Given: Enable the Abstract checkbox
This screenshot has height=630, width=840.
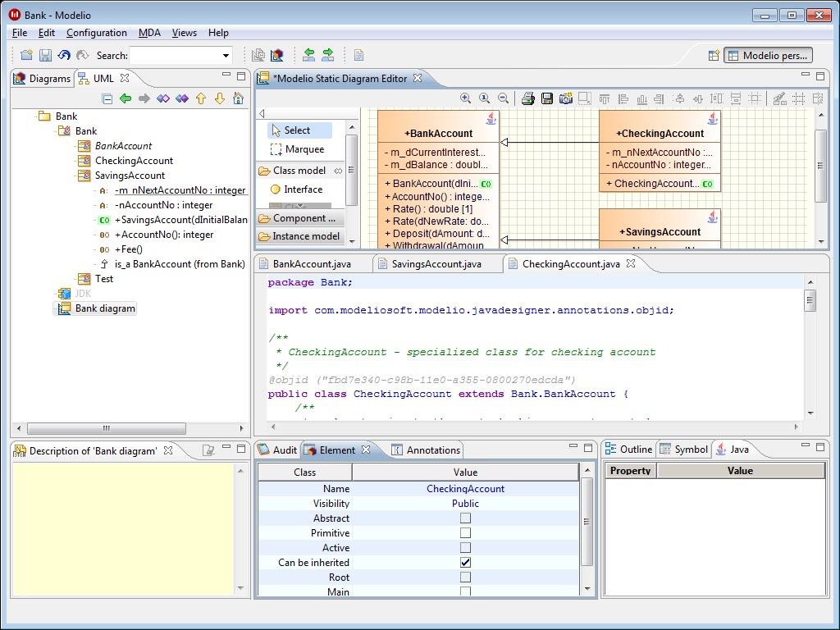Looking at the screenshot, I should click(465, 518).
